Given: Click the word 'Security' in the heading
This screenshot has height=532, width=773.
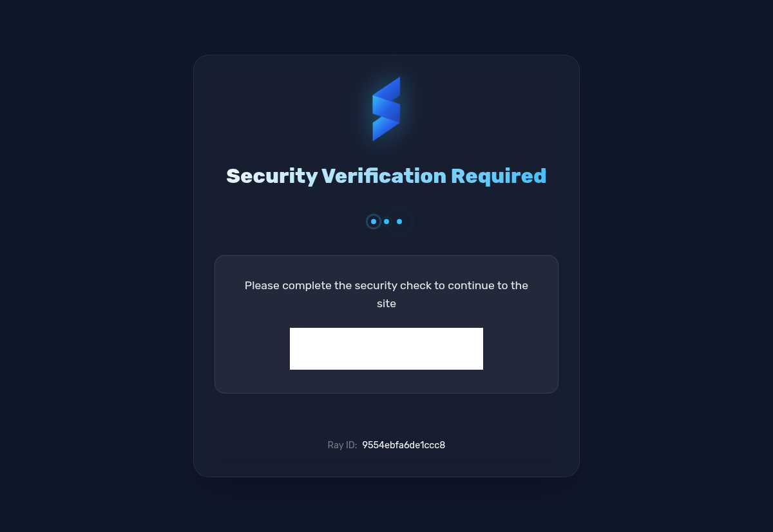Looking at the screenshot, I should (272, 176).
